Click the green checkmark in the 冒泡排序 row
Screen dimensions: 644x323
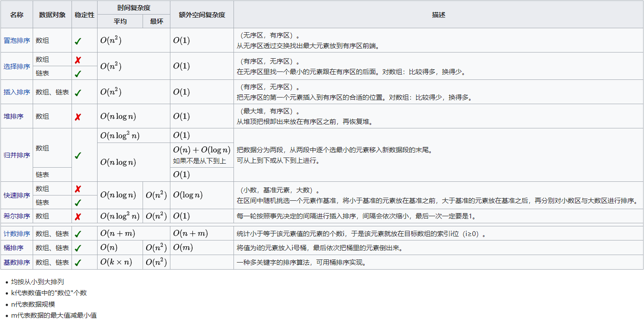[78, 41]
